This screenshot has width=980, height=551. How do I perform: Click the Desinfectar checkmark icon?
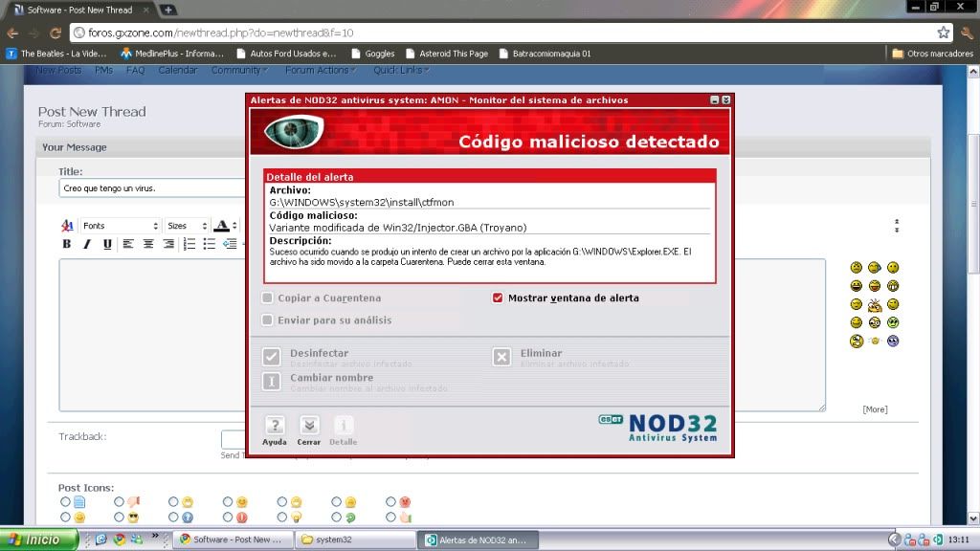click(271, 357)
